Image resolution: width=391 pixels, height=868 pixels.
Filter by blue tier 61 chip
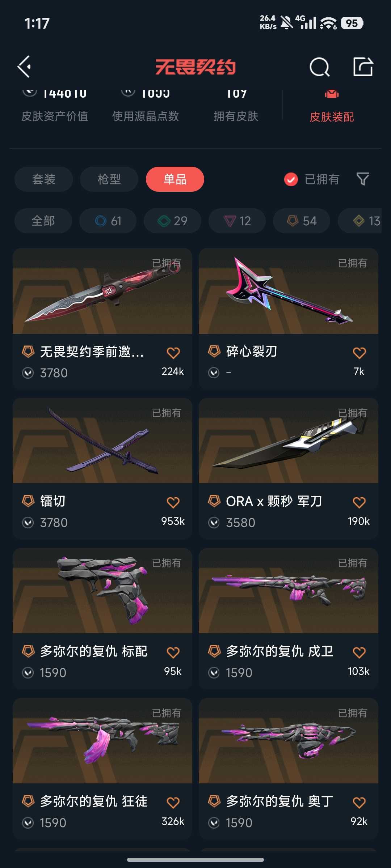tap(108, 221)
